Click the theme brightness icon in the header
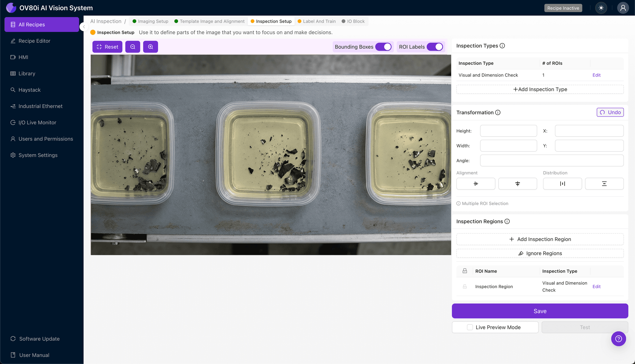 coord(601,8)
